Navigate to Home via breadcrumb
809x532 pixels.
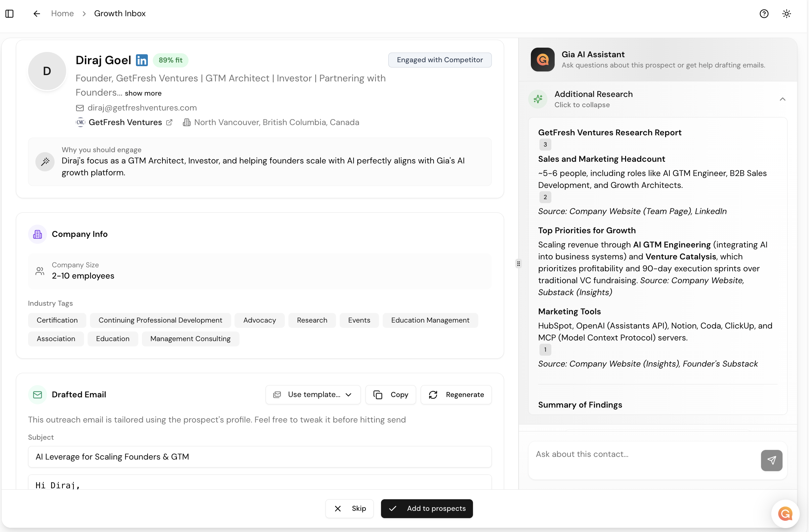[x=63, y=14]
